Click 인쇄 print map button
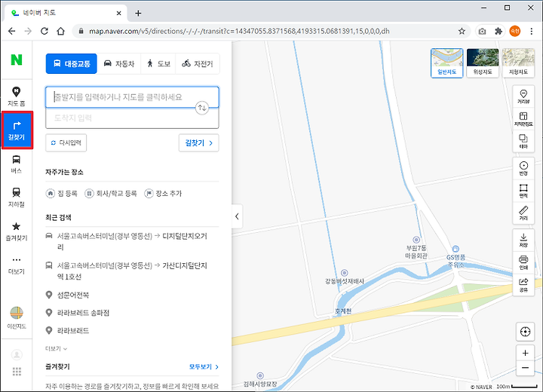The image size is (543, 392). coord(523,262)
